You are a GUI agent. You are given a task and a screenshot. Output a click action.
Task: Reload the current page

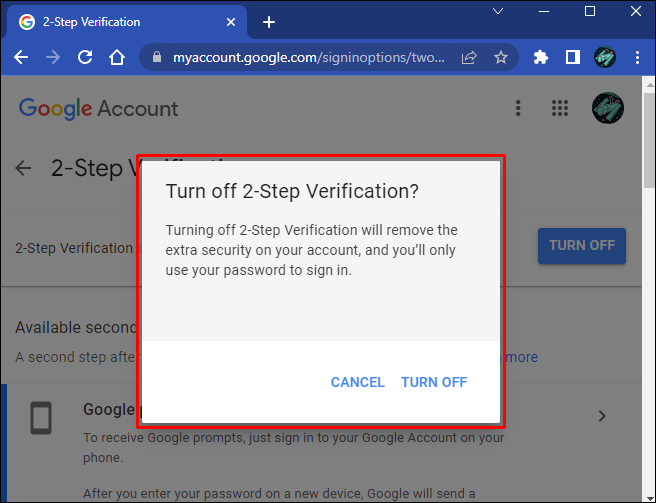(85, 58)
